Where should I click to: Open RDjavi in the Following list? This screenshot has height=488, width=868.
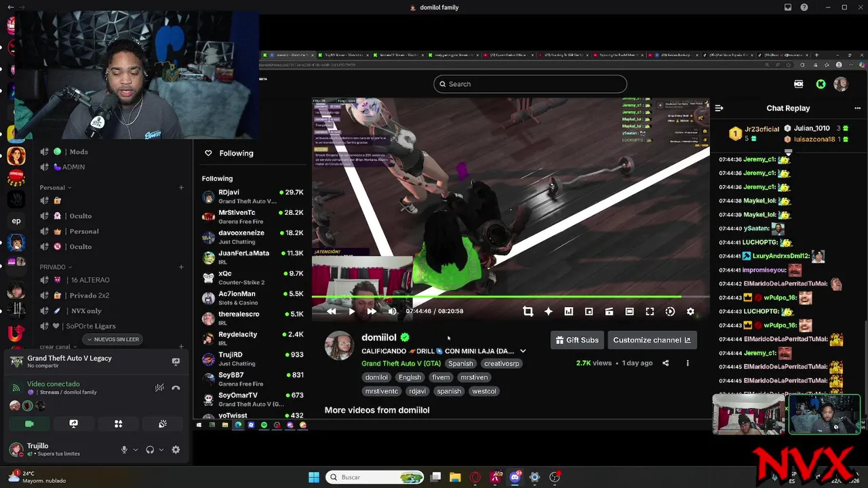[252, 197]
